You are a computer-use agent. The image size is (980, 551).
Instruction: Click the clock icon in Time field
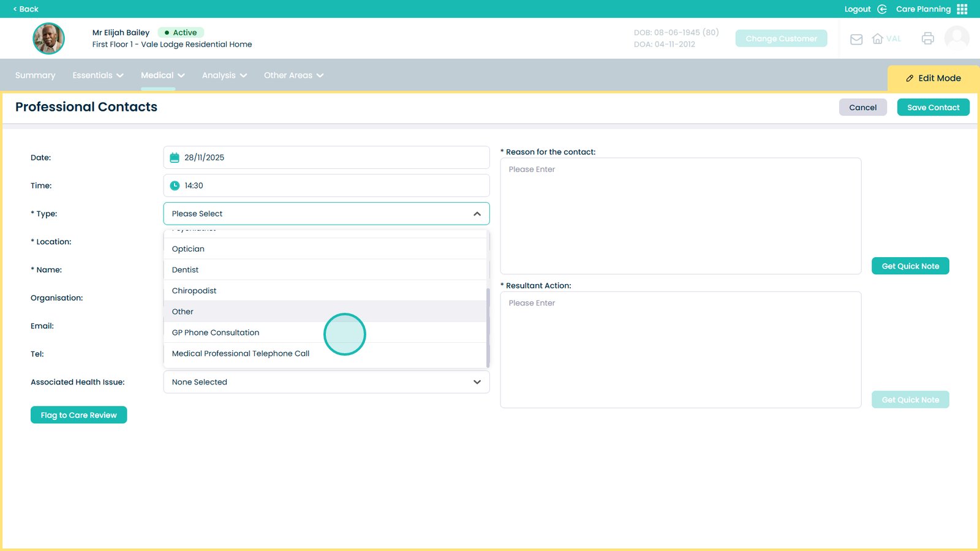click(x=175, y=186)
